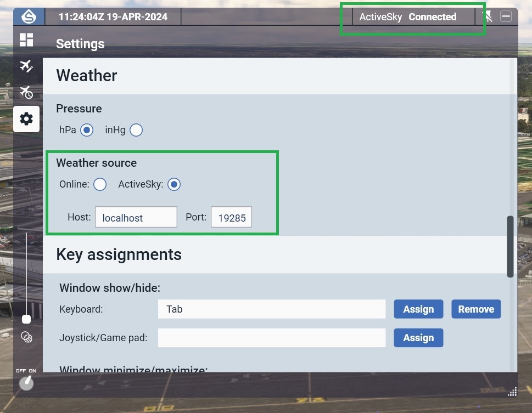Click the Host input field
The image size is (532, 413).
point(136,217)
